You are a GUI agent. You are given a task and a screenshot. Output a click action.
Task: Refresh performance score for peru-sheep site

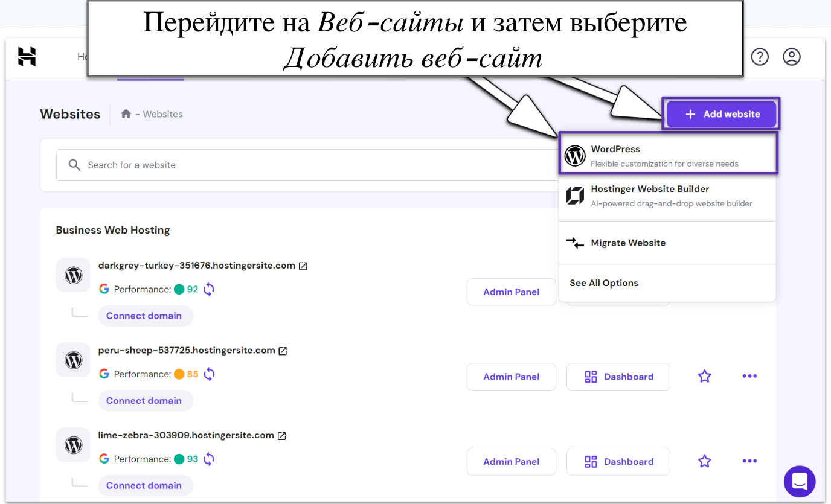tap(209, 374)
